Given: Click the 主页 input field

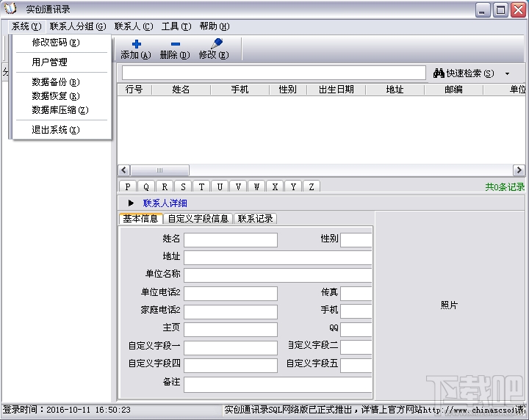Looking at the screenshot, I should (231, 330).
